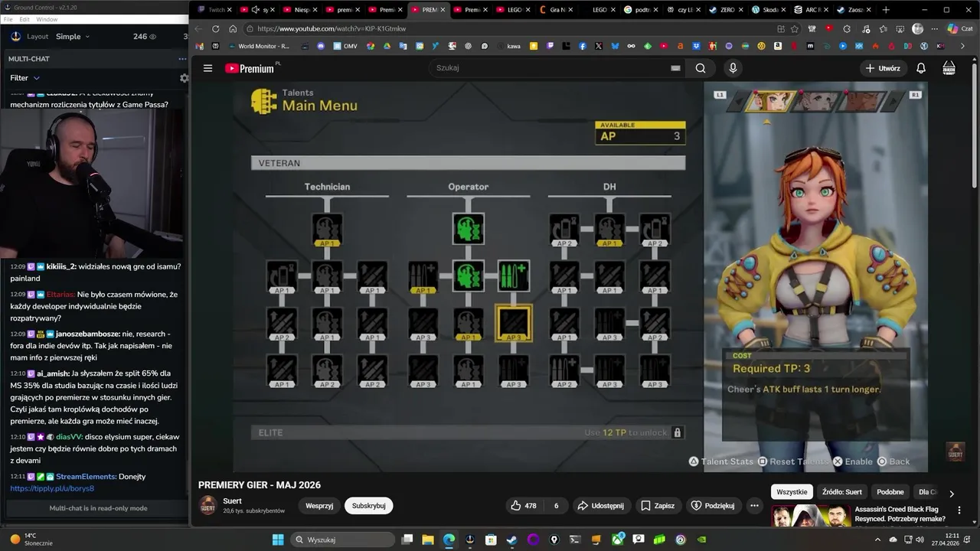
Task: Select the Źródło: Suert filter chip
Action: coord(841,492)
